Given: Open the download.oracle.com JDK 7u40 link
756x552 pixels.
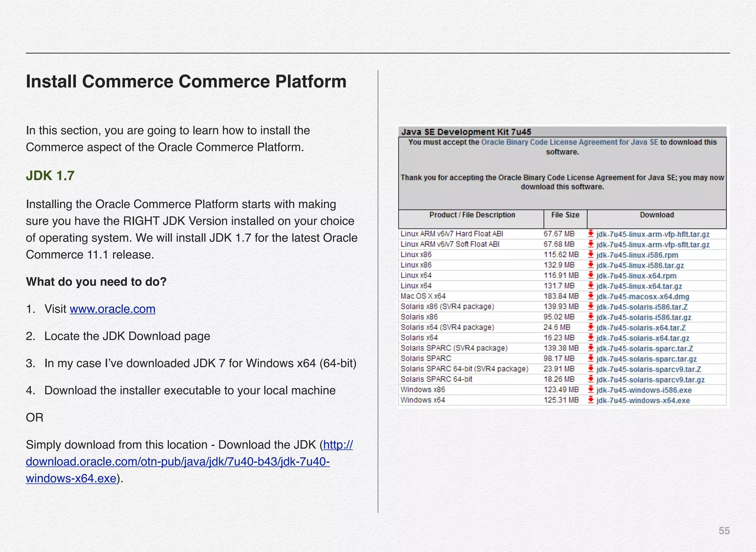Looking at the screenshot, I should (178, 462).
